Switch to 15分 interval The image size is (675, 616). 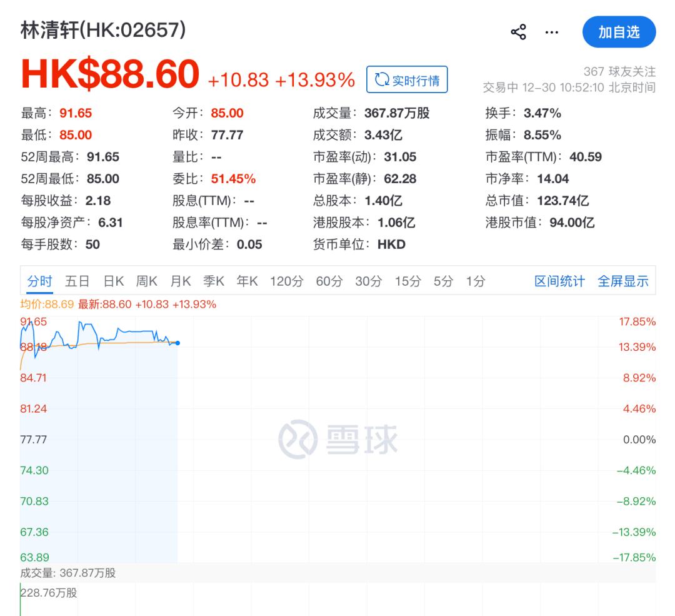(x=407, y=281)
